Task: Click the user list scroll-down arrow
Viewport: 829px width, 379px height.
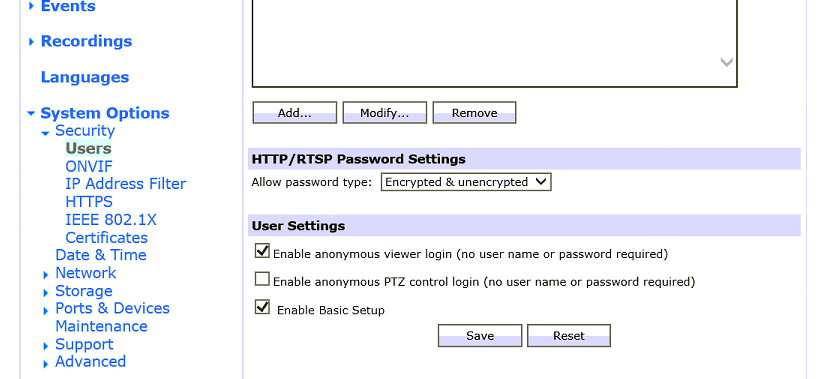Action: point(727,62)
